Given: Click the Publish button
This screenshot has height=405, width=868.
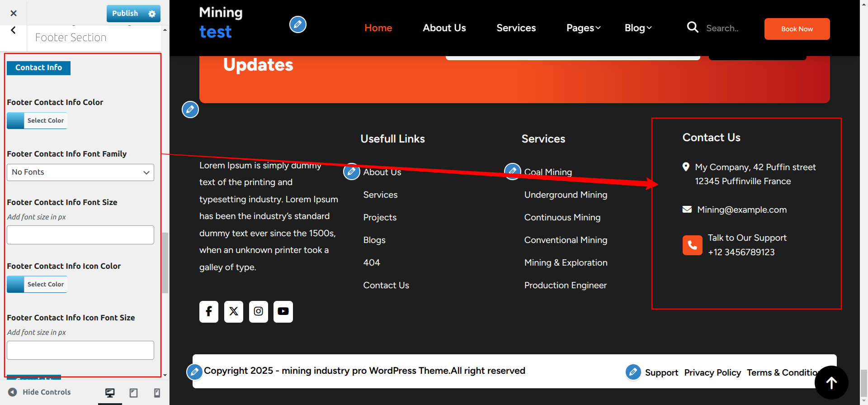Looking at the screenshot, I should coord(125,14).
